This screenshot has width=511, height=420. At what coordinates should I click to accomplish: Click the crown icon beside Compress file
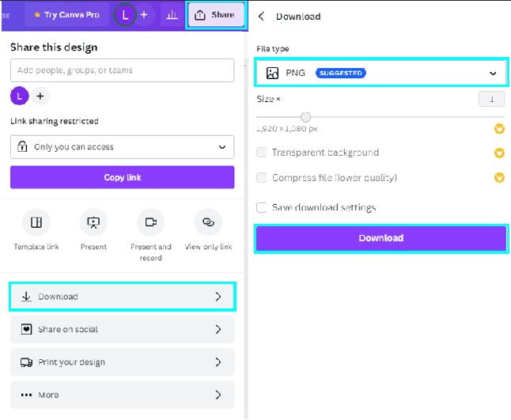point(499,178)
